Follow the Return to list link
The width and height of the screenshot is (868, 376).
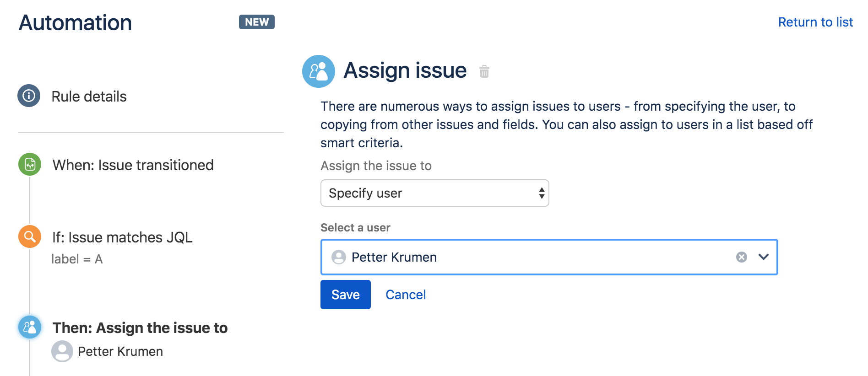[x=815, y=22]
